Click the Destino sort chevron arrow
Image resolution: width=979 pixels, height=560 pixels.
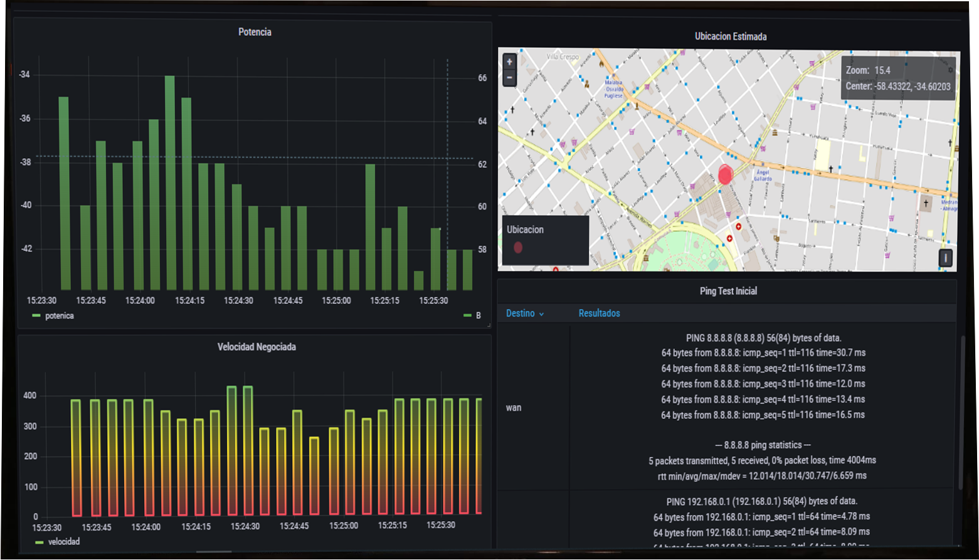coord(541,314)
